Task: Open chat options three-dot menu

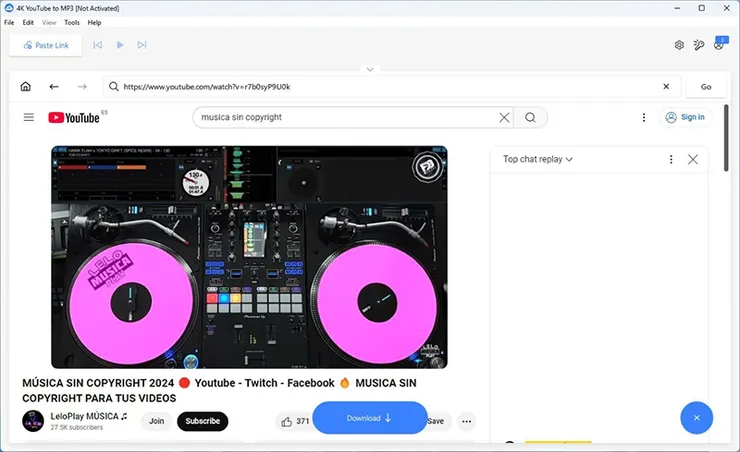Action: (671, 159)
